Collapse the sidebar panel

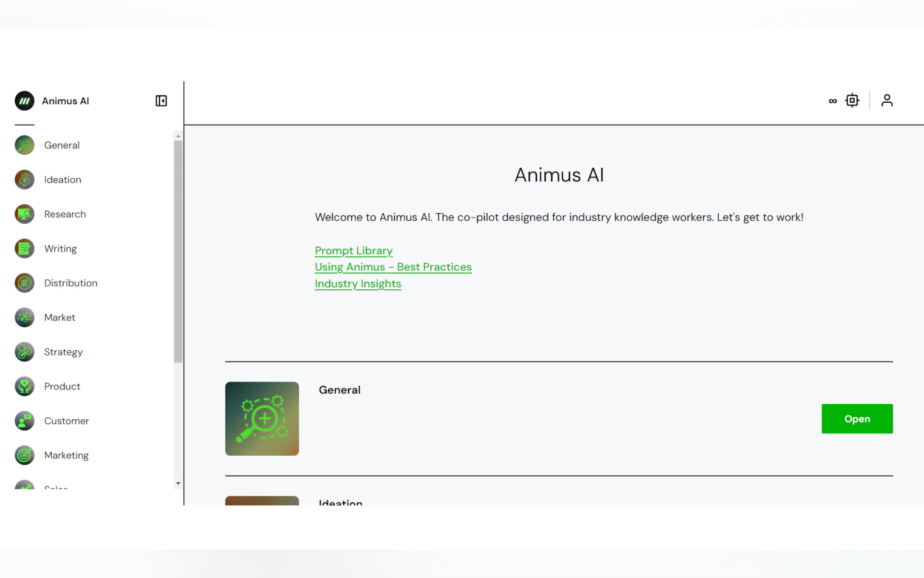[x=161, y=101]
